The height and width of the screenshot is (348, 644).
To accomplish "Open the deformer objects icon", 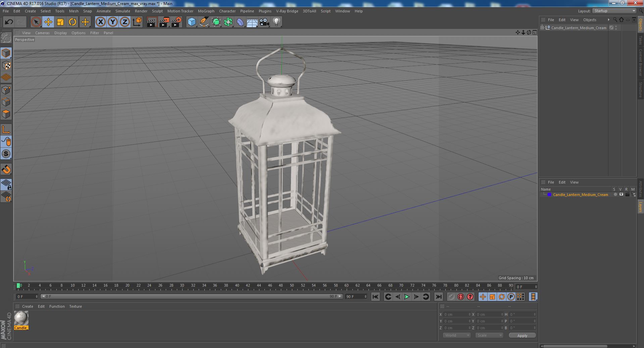I will coord(240,22).
